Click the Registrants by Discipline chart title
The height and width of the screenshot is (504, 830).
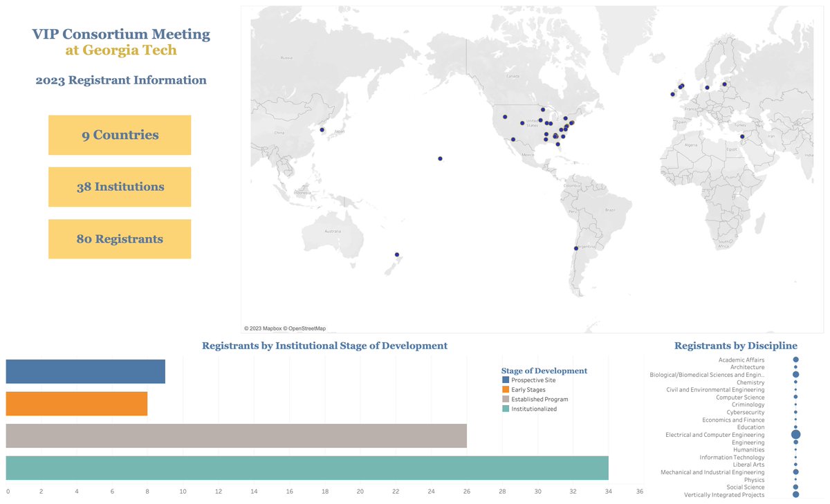(x=735, y=345)
